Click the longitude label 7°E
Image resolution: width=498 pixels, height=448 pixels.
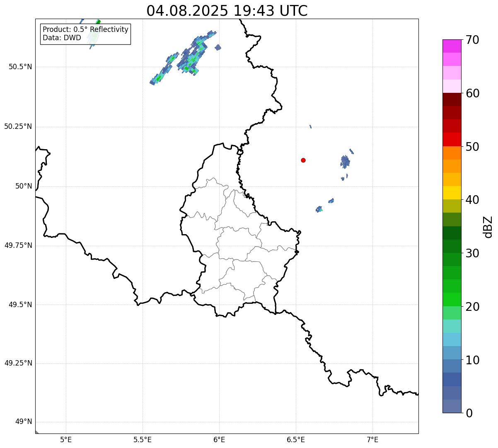click(x=373, y=440)
